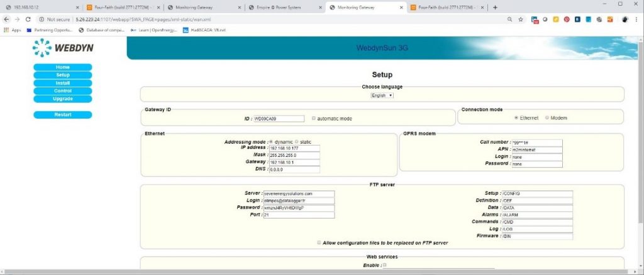Open the Upgrade page
Image resolution: width=644 pixels, height=275 pixels.
(63, 99)
